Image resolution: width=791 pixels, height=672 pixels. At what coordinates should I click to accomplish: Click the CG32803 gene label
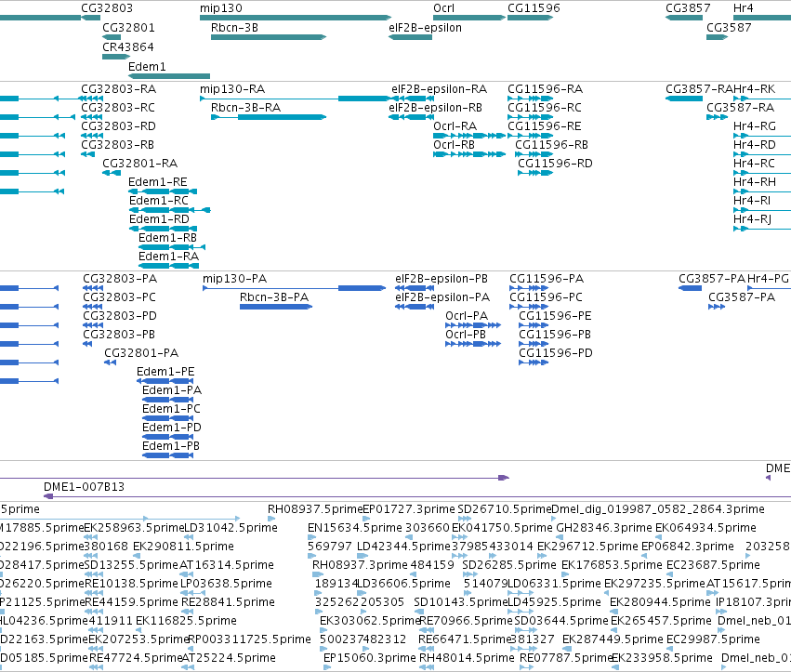107,8
